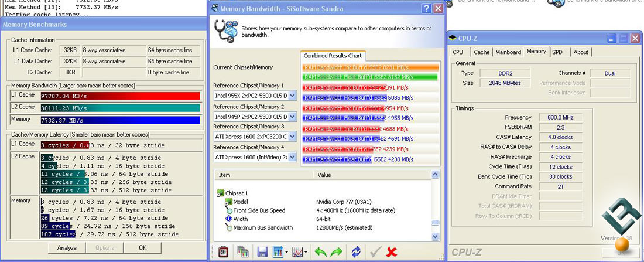Click the Frequency value '600.0 MHz' in CPU-Z
The image size is (644, 262).
pyautogui.click(x=560, y=117)
